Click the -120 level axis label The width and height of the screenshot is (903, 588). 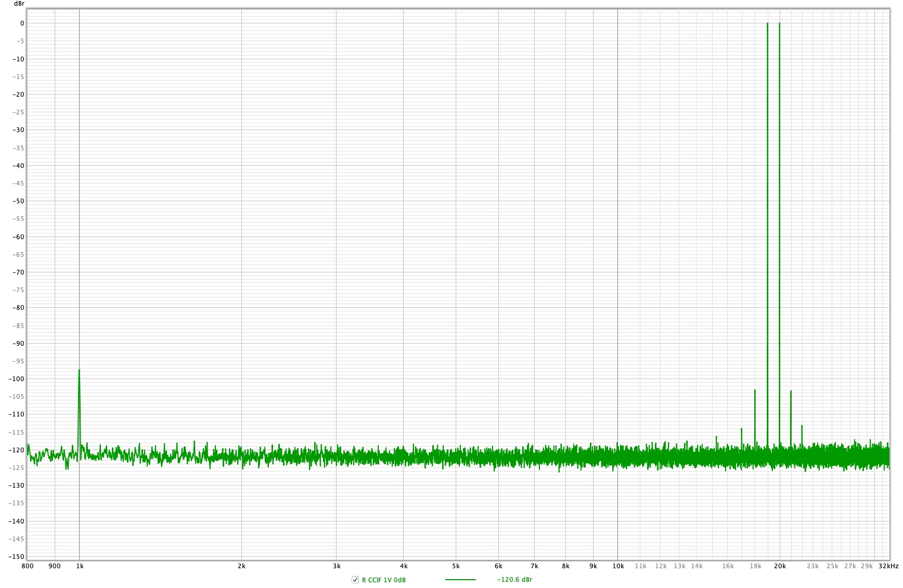(16, 450)
